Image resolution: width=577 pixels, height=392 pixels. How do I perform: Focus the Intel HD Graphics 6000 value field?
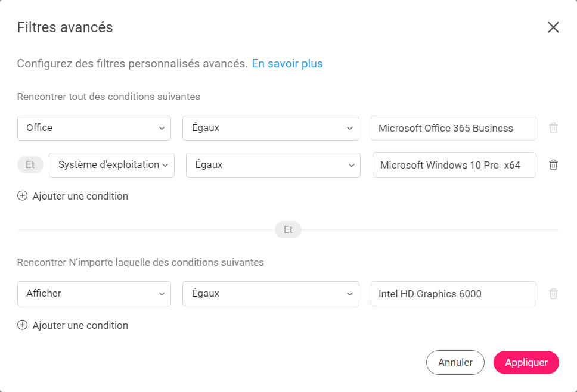pyautogui.click(x=454, y=294)
